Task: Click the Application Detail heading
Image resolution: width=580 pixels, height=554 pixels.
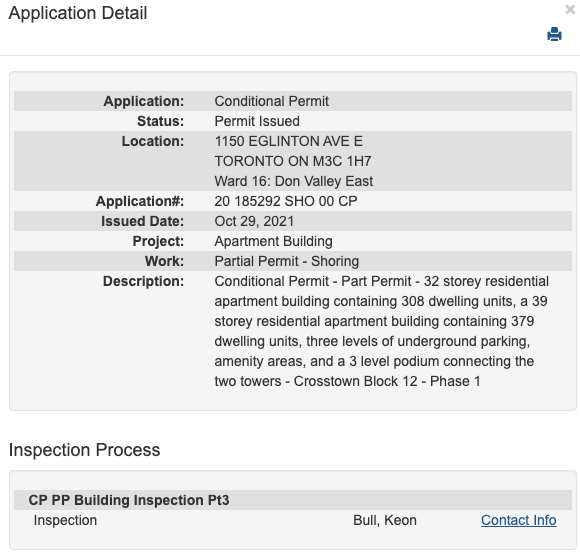Action: point(78,13)
